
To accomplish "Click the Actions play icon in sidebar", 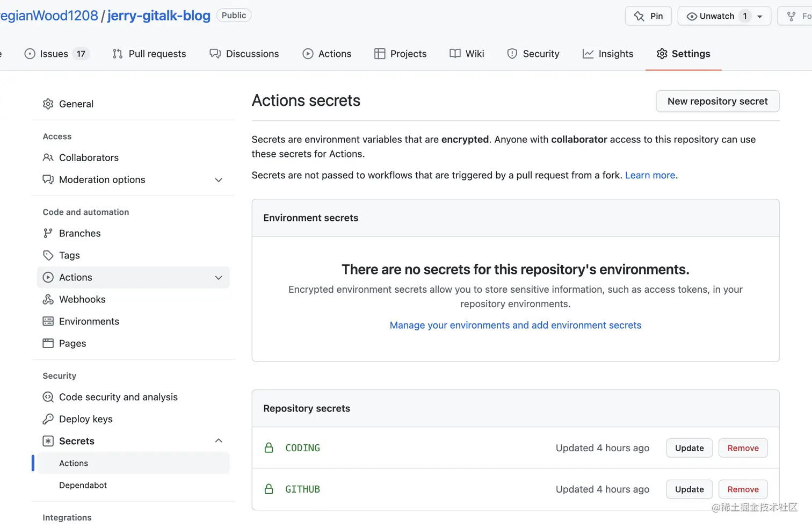I will [x=48, y=277].
